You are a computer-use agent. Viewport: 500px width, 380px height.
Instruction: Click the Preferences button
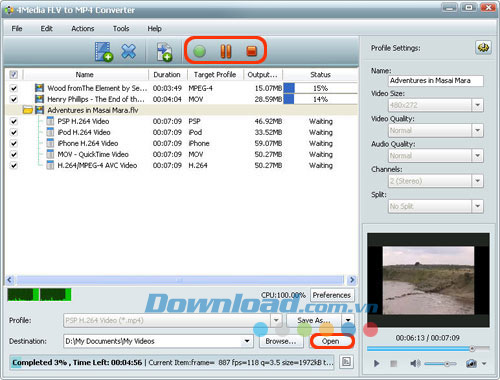[x=332, y=295]
